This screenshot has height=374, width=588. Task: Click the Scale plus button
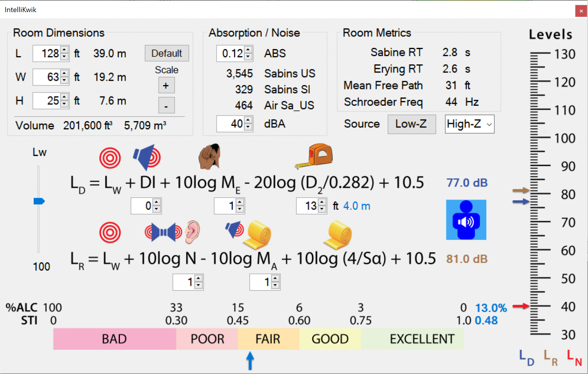click(166, 85)
